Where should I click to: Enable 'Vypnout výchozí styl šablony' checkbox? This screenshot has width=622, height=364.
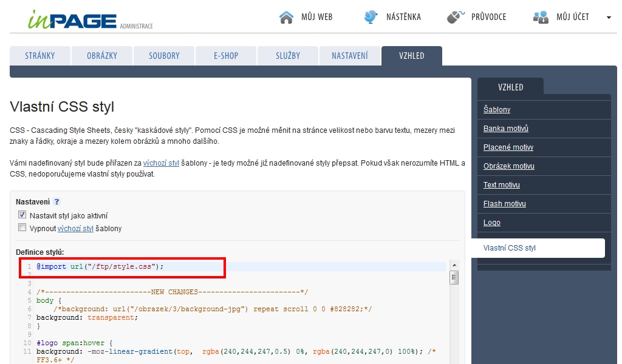(22, 228)
